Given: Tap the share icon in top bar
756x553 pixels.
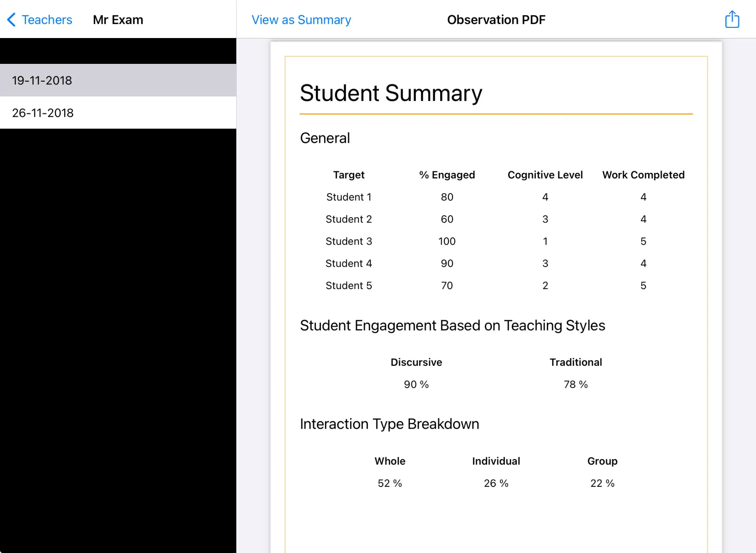Looking at the screenshot, I should point(732,19).
